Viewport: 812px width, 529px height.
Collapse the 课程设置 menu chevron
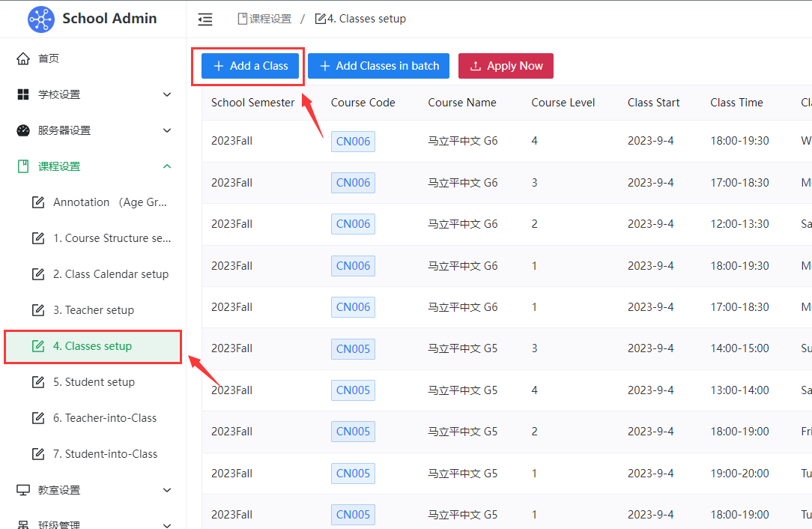coord(167,166)
